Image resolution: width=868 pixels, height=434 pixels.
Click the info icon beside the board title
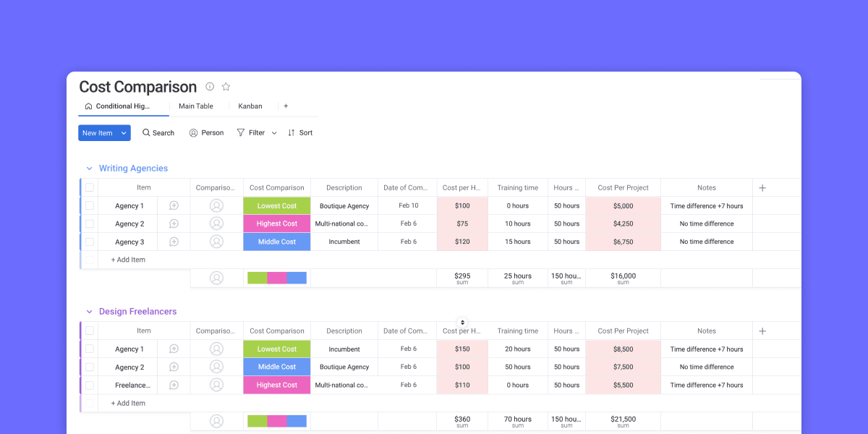point(209,86)
